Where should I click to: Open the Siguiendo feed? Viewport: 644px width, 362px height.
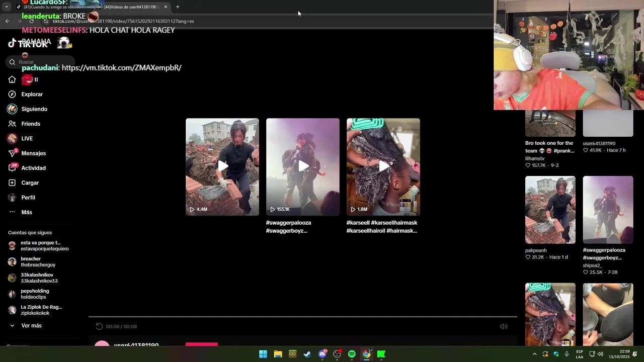[34, 109]
